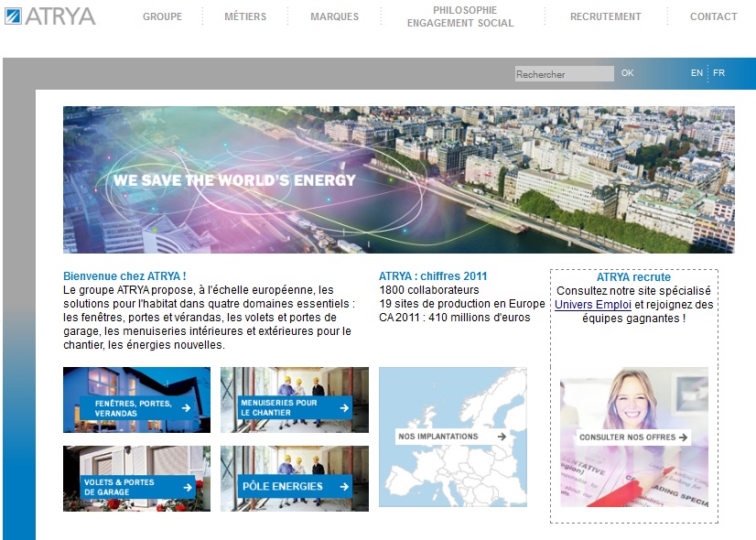This screenshot has height=540, width=756.
Task: Click arrow beside Nos Implantations
Action: [502, 437]
